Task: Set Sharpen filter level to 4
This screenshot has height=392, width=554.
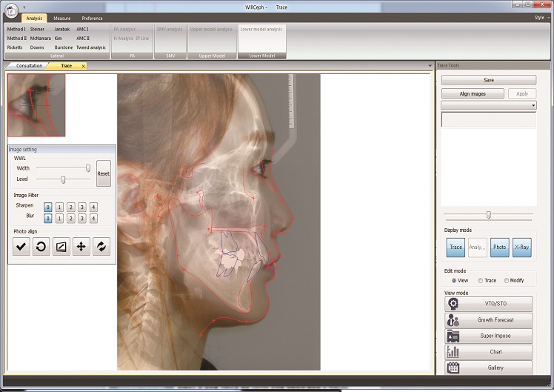Action: pos(93,207)
